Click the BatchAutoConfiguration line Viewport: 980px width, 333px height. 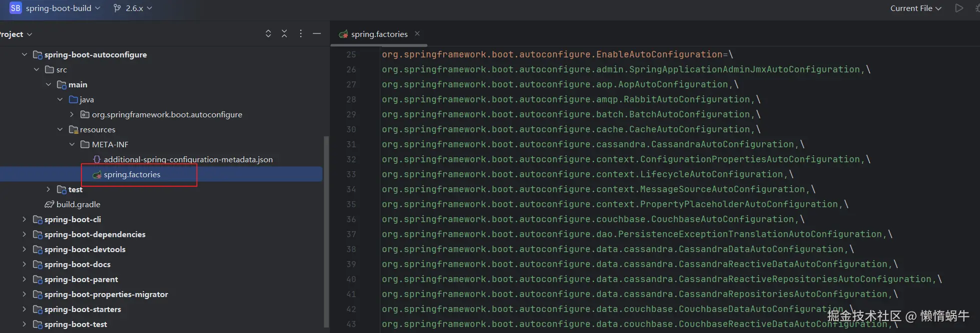(x=571, y=114)
